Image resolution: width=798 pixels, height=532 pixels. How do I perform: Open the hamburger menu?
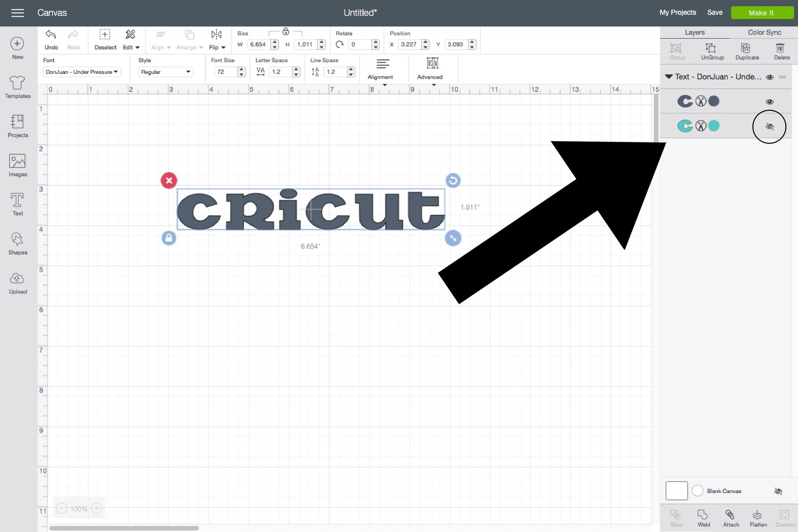[18, 13]
